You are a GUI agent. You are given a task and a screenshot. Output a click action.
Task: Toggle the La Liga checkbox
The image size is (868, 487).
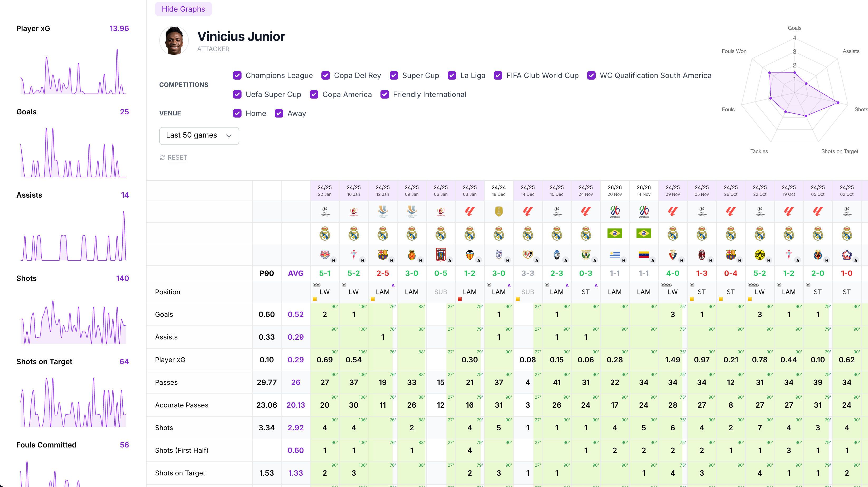coord(452,75)
